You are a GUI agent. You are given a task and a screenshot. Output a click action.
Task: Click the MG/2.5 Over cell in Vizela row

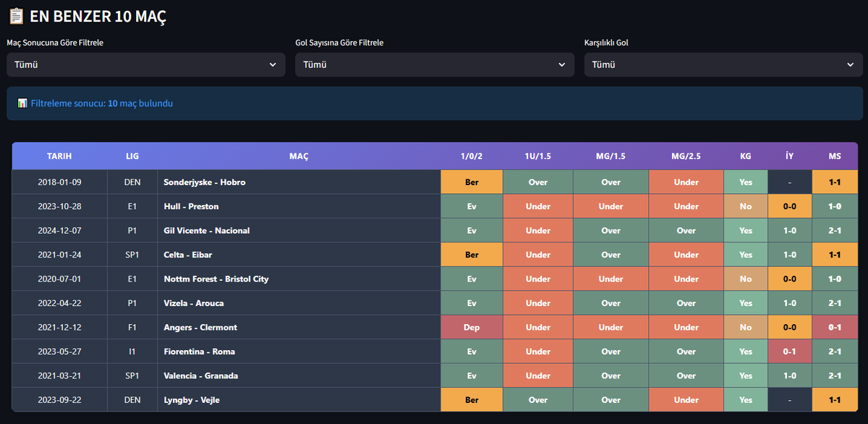point(686,303)
